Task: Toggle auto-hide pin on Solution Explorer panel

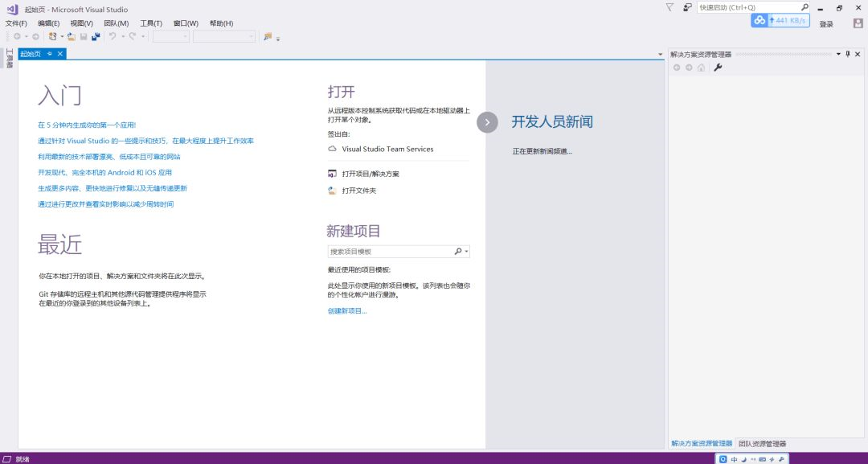Action: [x=848, y=54]
